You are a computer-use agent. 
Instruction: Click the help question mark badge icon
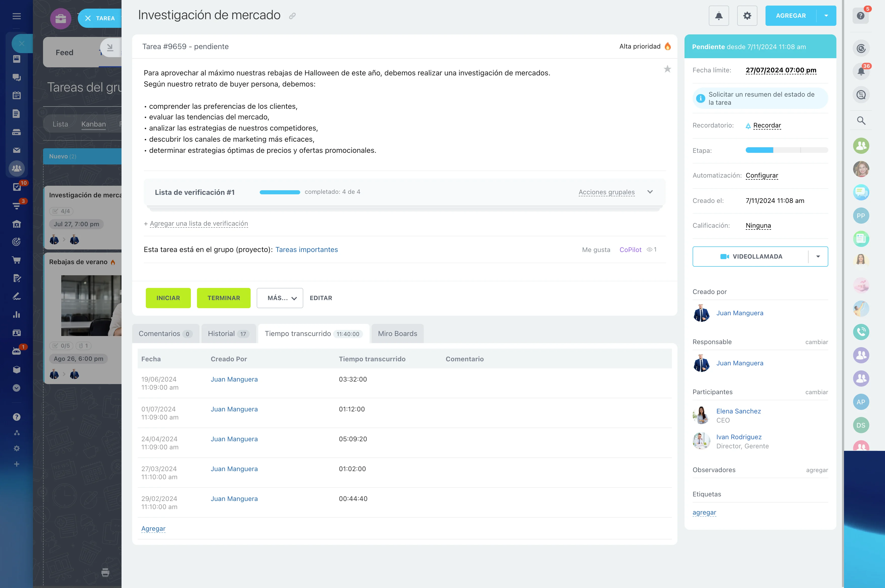861,16
